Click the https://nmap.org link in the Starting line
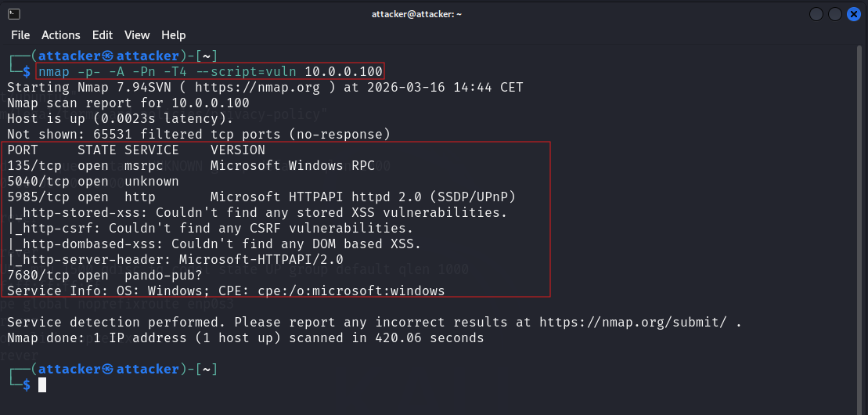This screenshot has width=868, height=415. pos(258,87)
